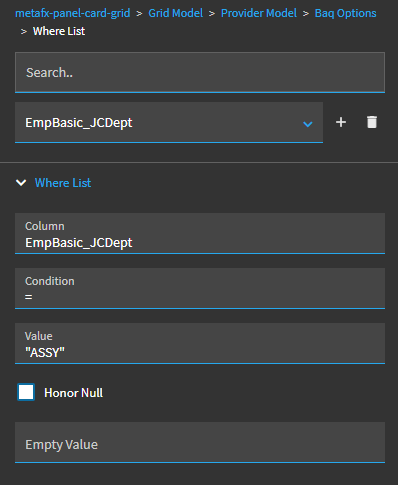Click the Honor Null label text
The height and width of the screenshot is (485, 398).
pos(73,393)
